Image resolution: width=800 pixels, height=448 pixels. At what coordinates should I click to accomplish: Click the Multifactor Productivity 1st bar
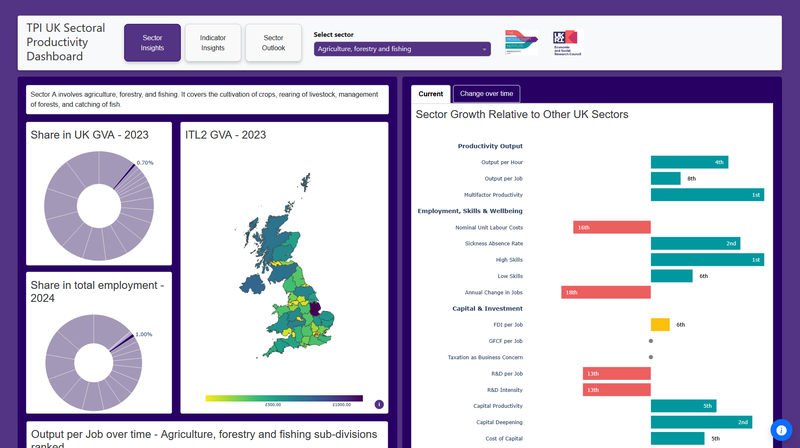point(707,195)
